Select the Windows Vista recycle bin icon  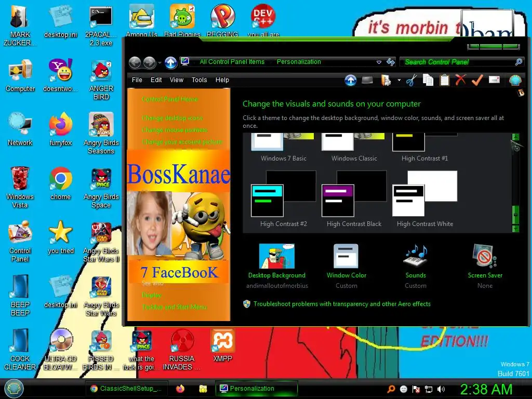pos(20,187)
